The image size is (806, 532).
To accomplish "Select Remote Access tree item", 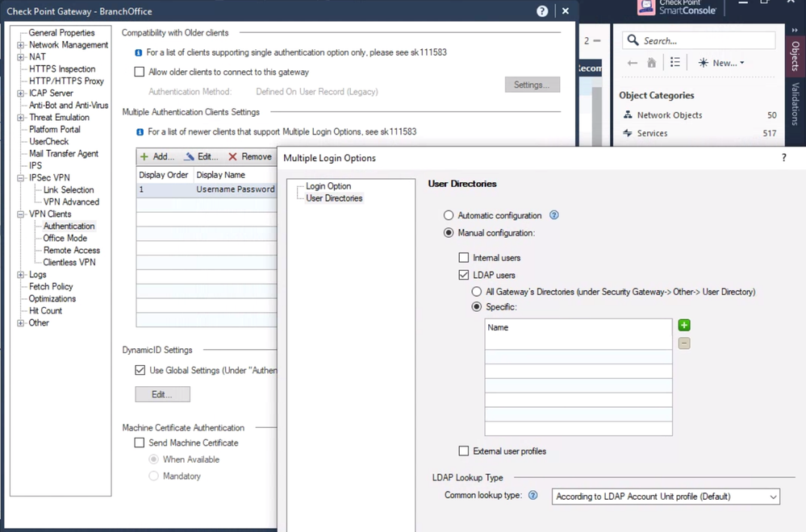I will [x=72, y=250].
